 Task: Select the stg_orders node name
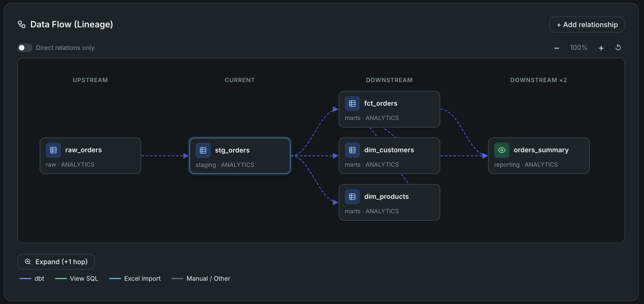(x=232, y=150)
